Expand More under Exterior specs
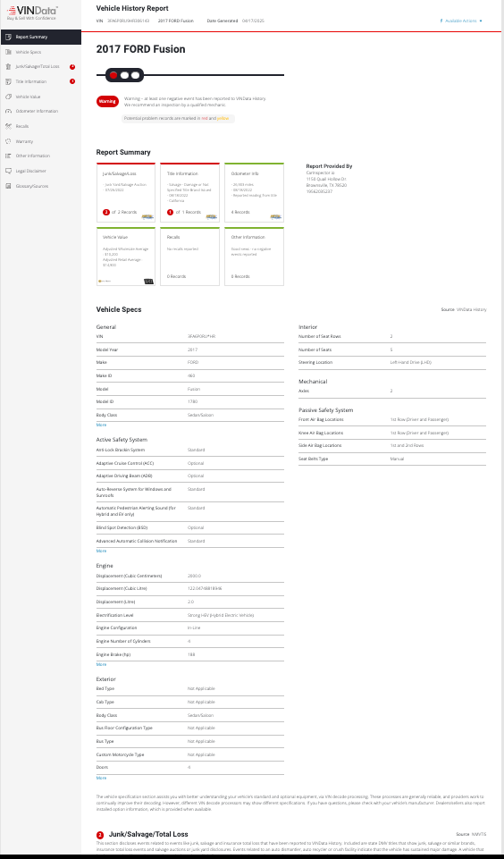This screenshot has height=859, width=504. [x=101, y=778]
